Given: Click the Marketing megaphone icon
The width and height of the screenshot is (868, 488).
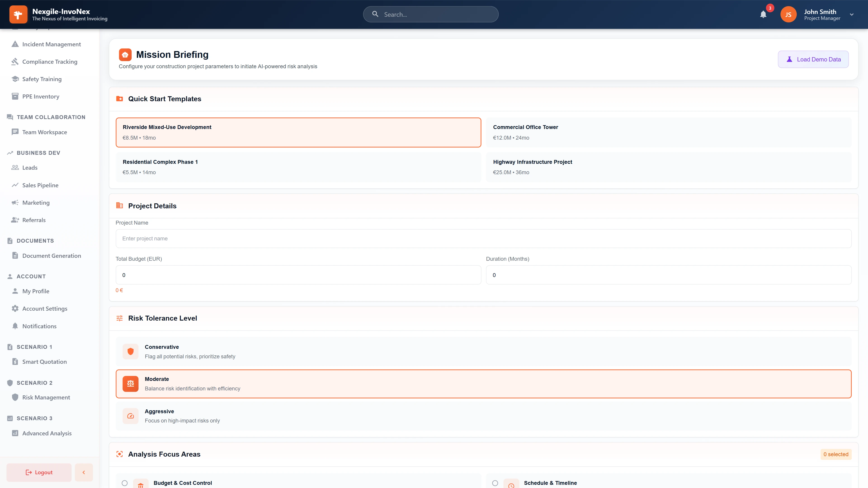Looking at the screenshot, I should pos(15,202).
